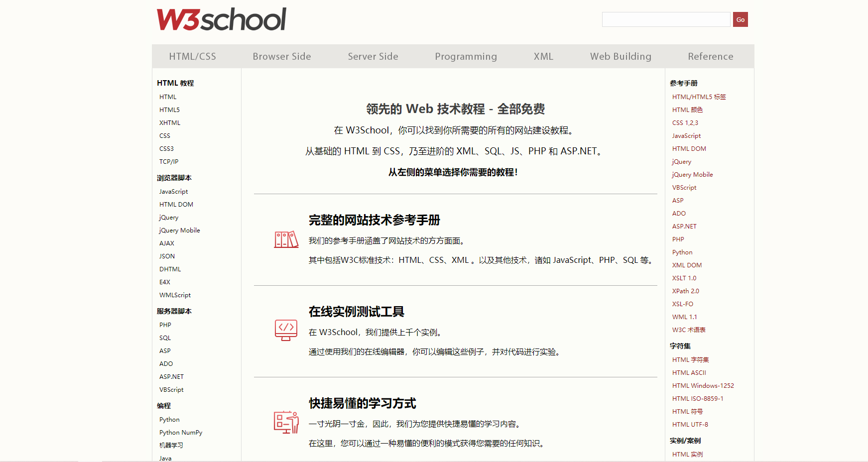
Task: Select JSON tutorial link
Action: 167,256
